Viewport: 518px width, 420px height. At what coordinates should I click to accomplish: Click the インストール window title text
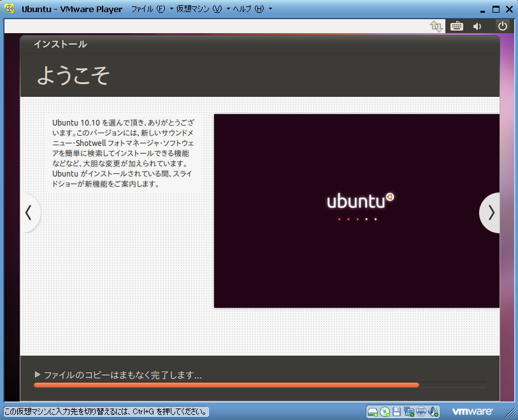[61, 44]
